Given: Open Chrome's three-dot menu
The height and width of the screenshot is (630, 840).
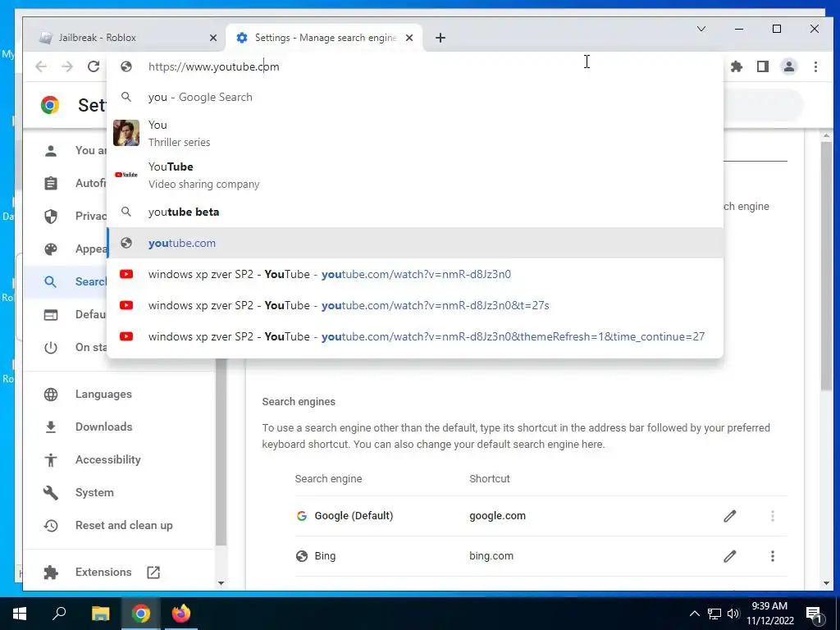Looking at the screenshot, I should pyautogui.click(x=815, y=66).
